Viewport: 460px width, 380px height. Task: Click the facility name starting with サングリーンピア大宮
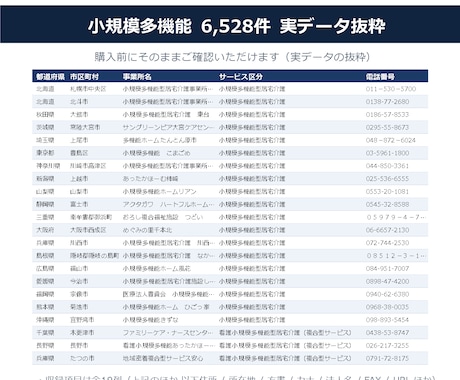tap(168, 127)
